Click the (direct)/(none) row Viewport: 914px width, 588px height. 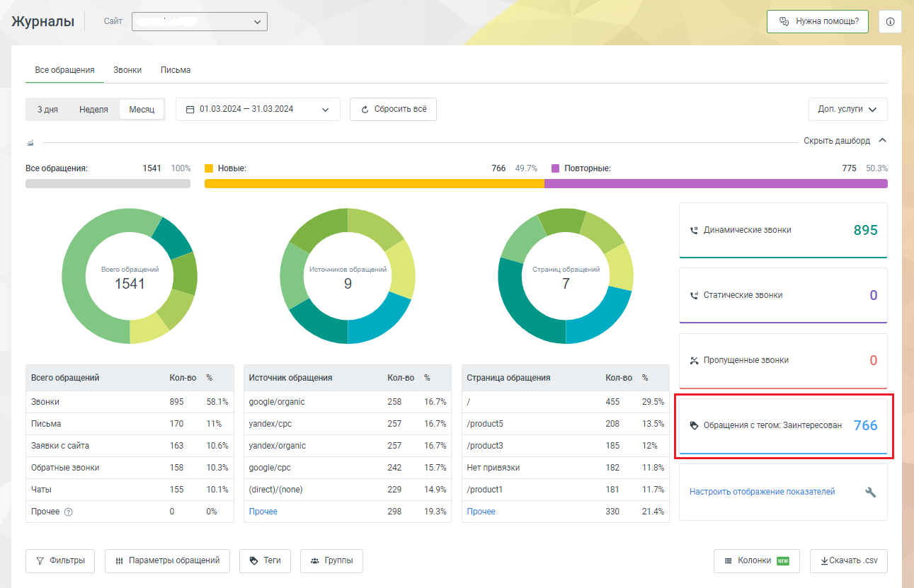tap(348, 490)
